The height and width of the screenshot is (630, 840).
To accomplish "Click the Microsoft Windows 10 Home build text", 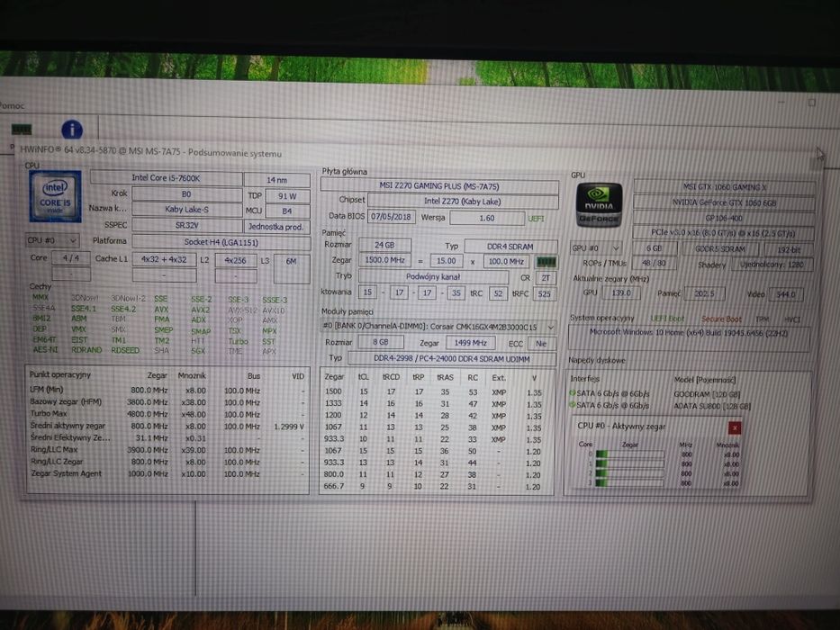I will click(x=689, y=333).
